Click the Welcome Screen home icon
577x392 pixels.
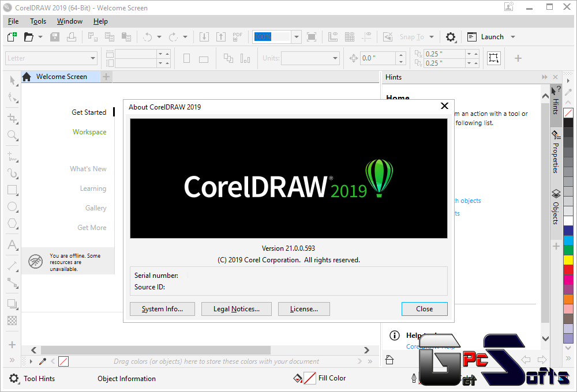(27, 77)
